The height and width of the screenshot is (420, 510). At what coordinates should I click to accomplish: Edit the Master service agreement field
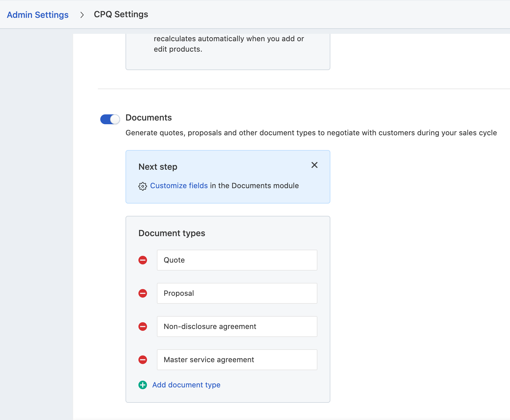click(x=237, y=360)
